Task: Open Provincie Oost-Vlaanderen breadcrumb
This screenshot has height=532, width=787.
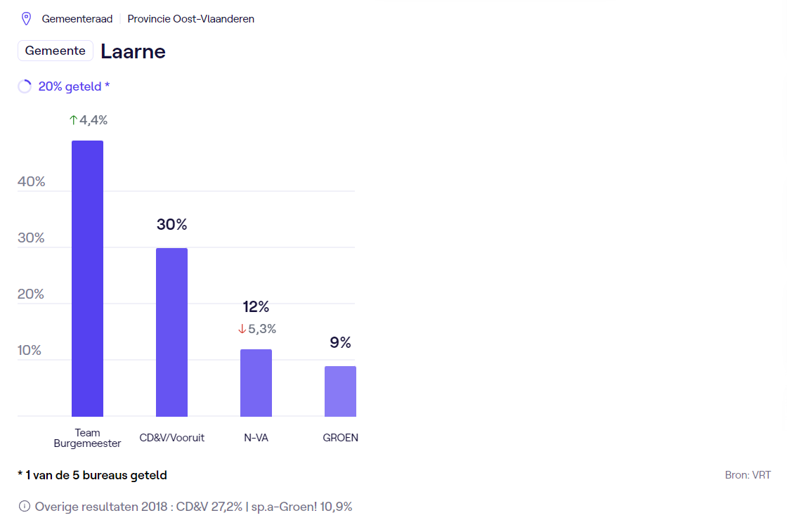Action: click(190, 19)
